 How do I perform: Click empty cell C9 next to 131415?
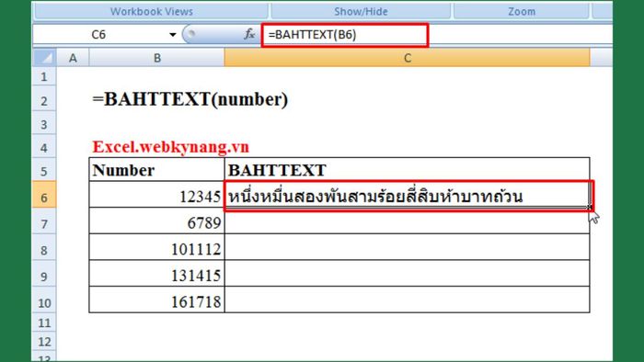(407, 274)
